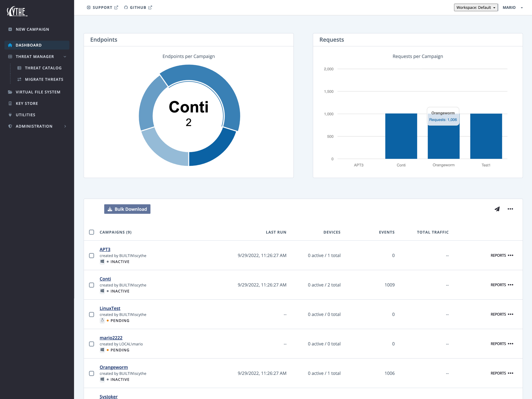Open the three-dot menu for the Conti row
The image size is (532, 399).
tap(510, 285)
